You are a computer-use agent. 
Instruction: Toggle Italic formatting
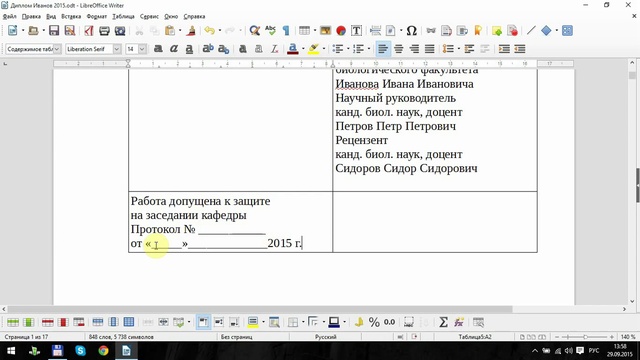click(173, 49)
